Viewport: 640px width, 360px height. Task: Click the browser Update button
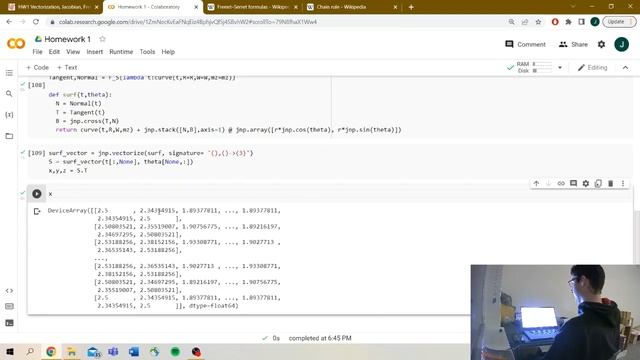tap(619, 22)
